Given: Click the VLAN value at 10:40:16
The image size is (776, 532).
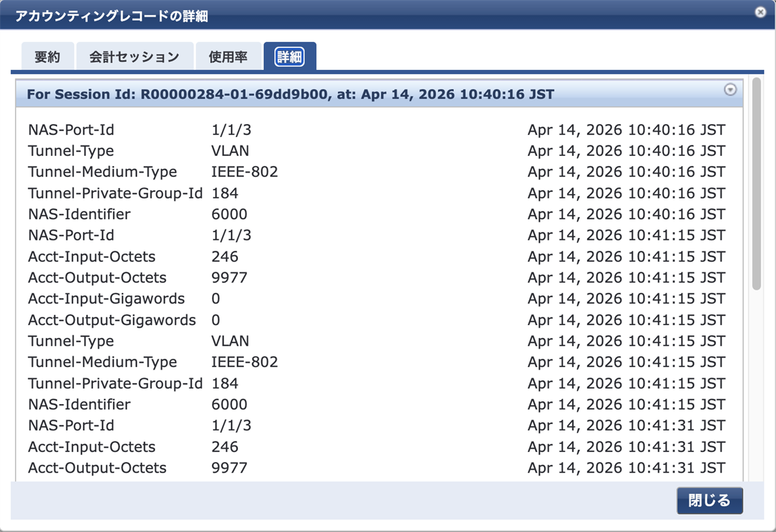Looking at the screenshot, I should tap(230, 151).
